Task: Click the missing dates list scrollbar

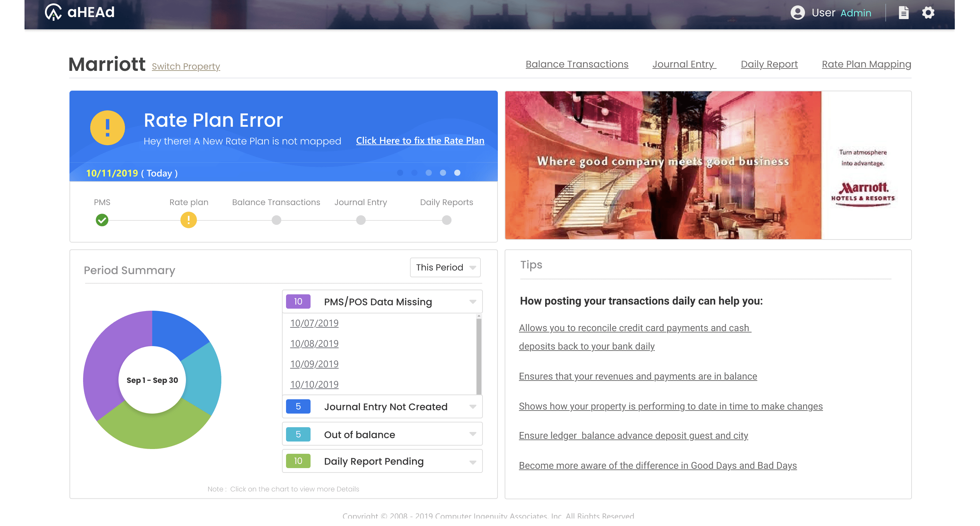Action: click(478, 354)
